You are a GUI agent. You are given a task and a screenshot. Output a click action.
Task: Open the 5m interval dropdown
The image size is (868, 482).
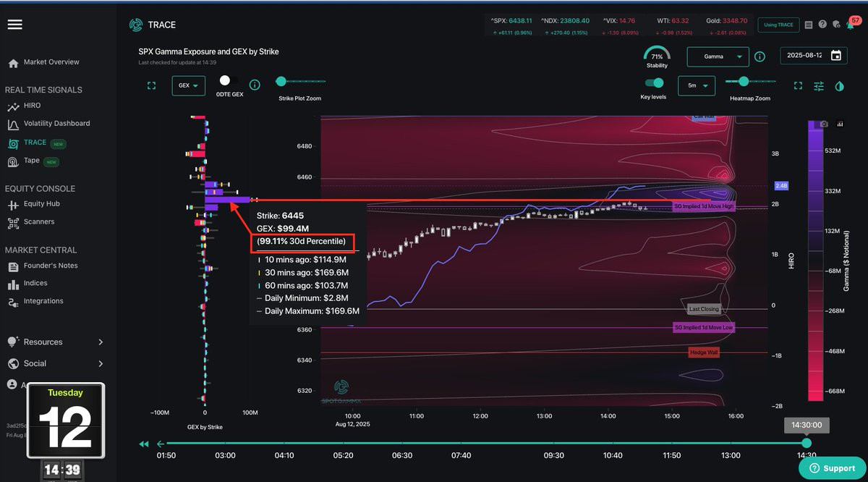coord(697,85)
